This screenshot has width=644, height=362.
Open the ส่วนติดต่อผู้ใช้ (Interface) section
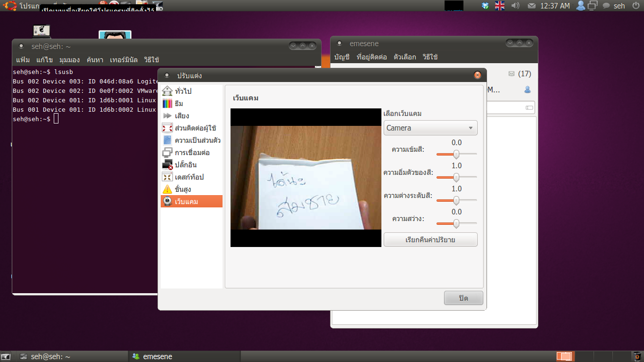pos(191,128)
